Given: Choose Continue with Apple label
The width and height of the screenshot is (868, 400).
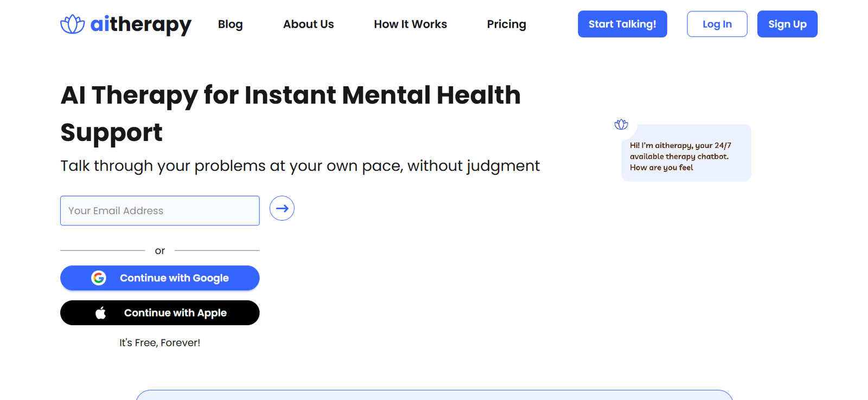Looking at the screenshot, I should 175,313.
